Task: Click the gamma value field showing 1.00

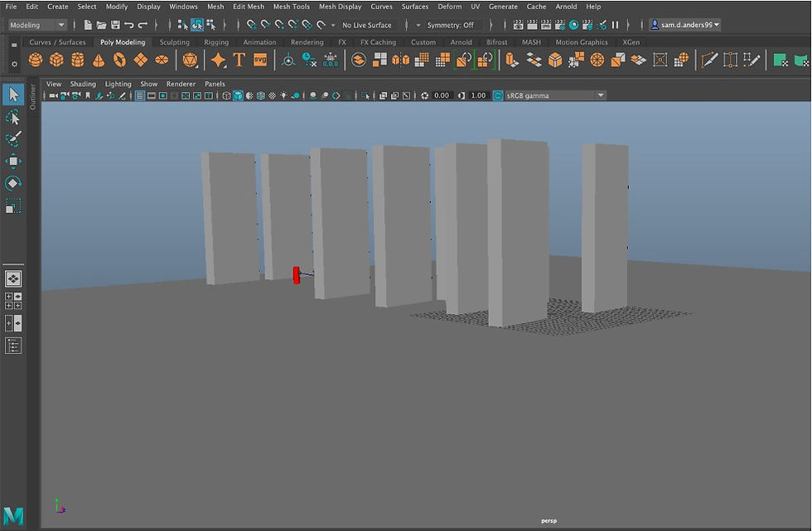Action: [x=478, y=95]
